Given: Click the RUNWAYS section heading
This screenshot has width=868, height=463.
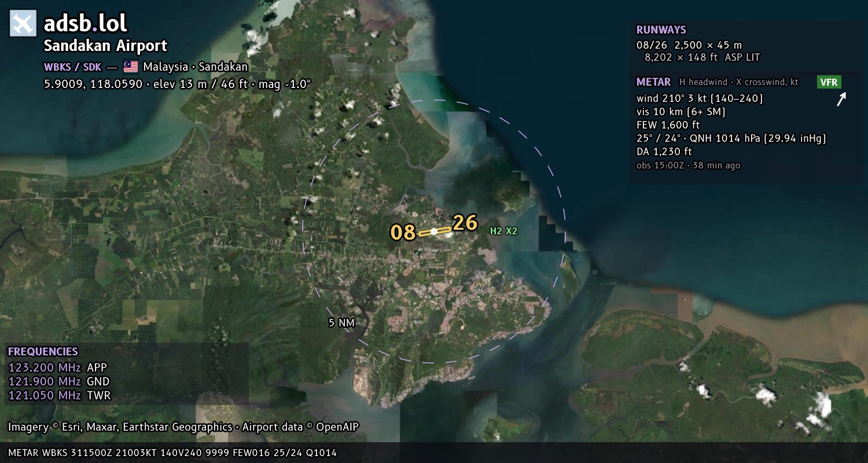Looking at the screenshot, I should [661, 30].
